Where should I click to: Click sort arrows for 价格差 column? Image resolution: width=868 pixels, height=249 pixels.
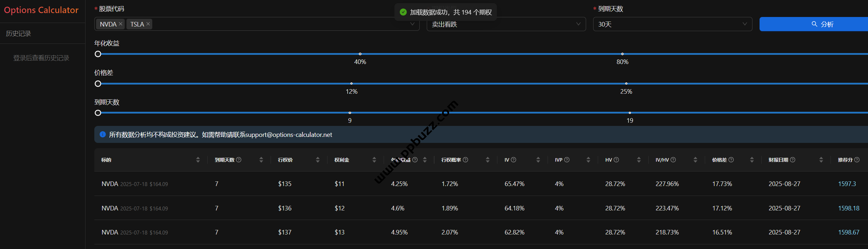pos(752,160)
